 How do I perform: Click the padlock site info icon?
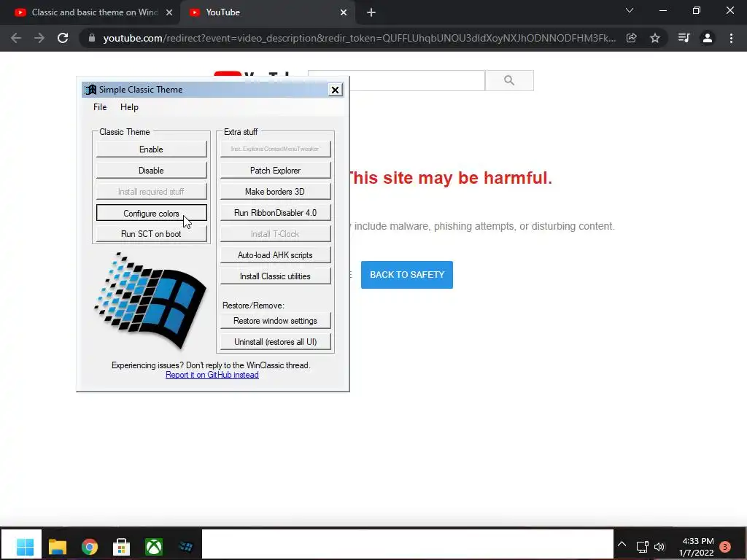pos(91,38)
